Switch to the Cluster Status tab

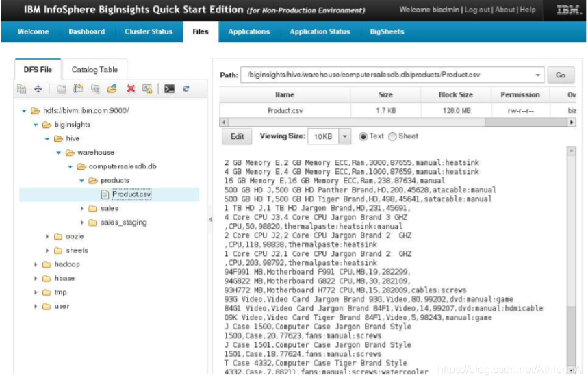[x=149, y=32]
